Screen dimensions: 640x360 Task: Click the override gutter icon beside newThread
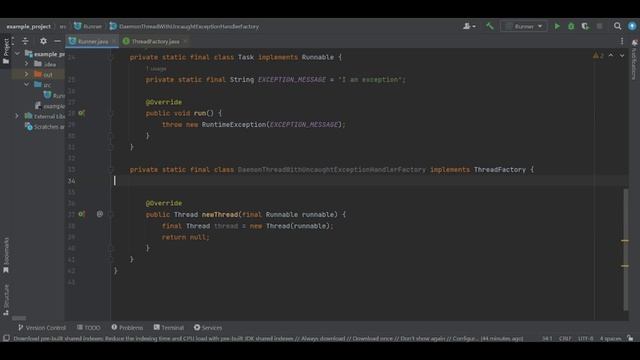[x=82, y=214]
